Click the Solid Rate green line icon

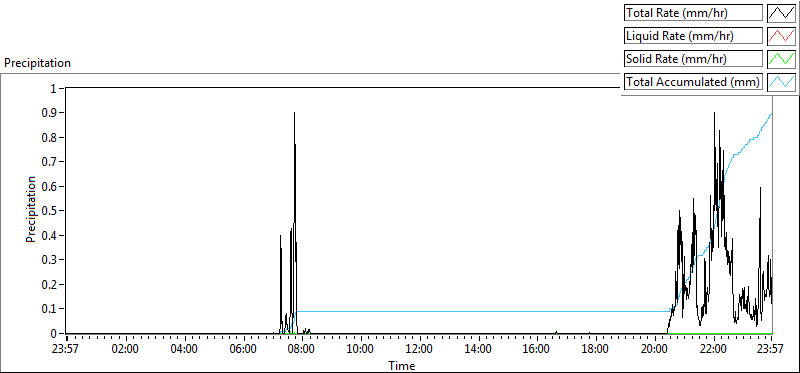tap(781, 59)
